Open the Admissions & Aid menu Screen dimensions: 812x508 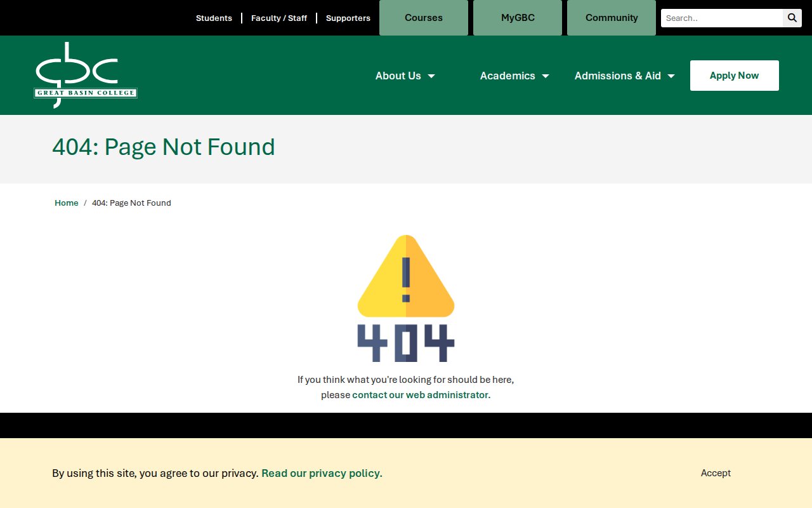click(617, 76)
